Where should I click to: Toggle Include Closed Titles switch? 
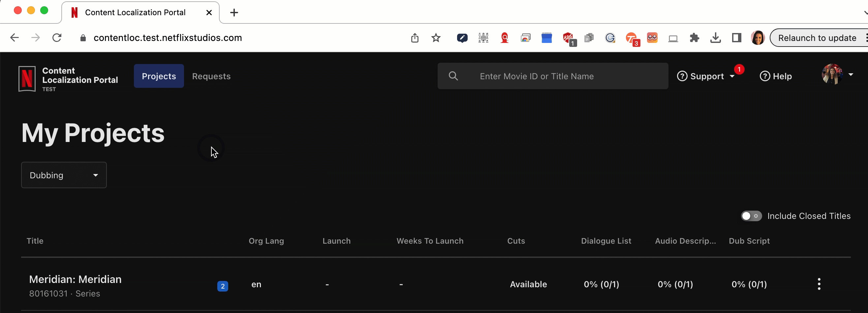751,216
